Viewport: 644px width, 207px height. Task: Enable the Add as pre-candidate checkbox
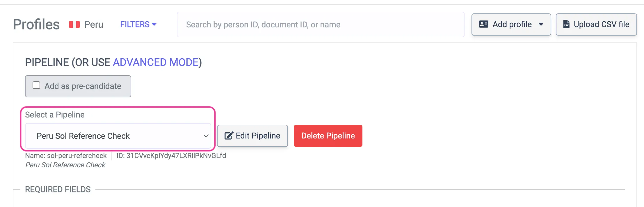click(36, 85)
